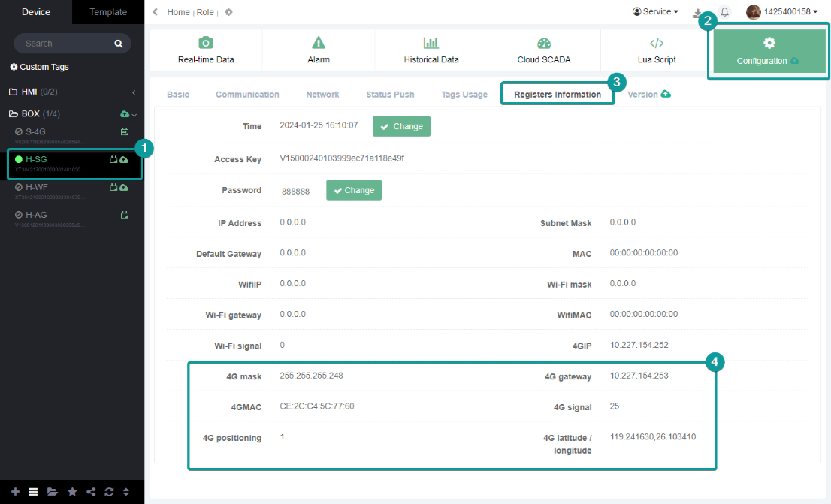Switch to the Network tab
The height and width of the screenshot is (504, 831).
(x=322, y=95)
